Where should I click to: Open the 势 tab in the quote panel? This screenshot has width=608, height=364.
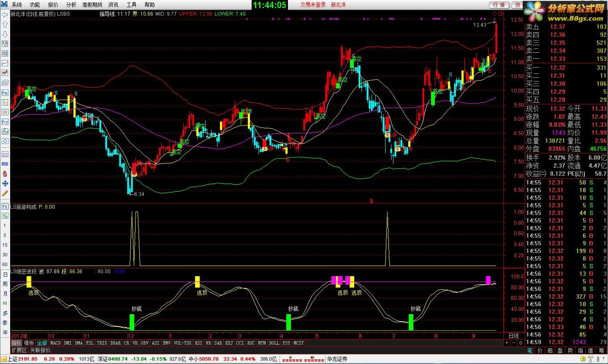pyautogui.click(x=571, y=350)
